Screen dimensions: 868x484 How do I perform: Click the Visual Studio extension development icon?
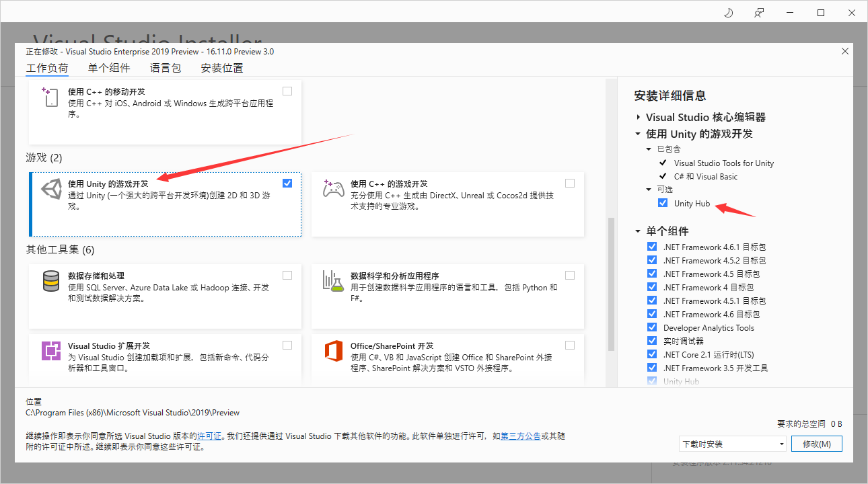coord(51,351)
